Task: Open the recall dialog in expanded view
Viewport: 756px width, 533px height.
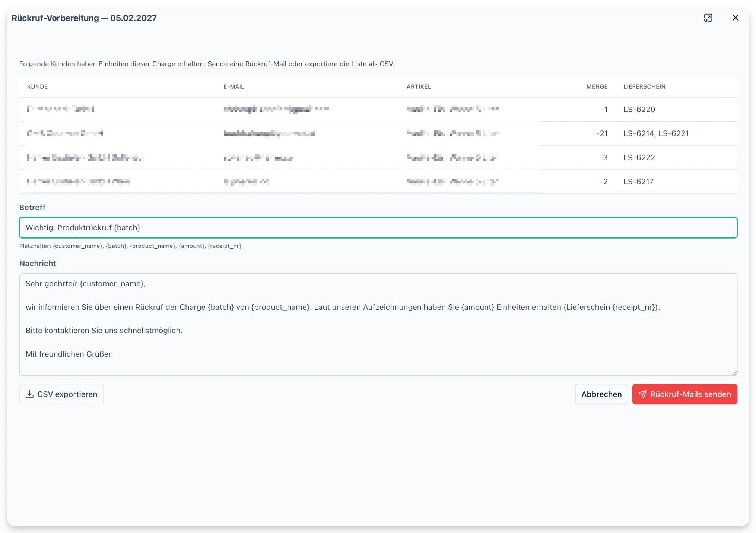Action: pyautogui.click(x=708, y=18)
